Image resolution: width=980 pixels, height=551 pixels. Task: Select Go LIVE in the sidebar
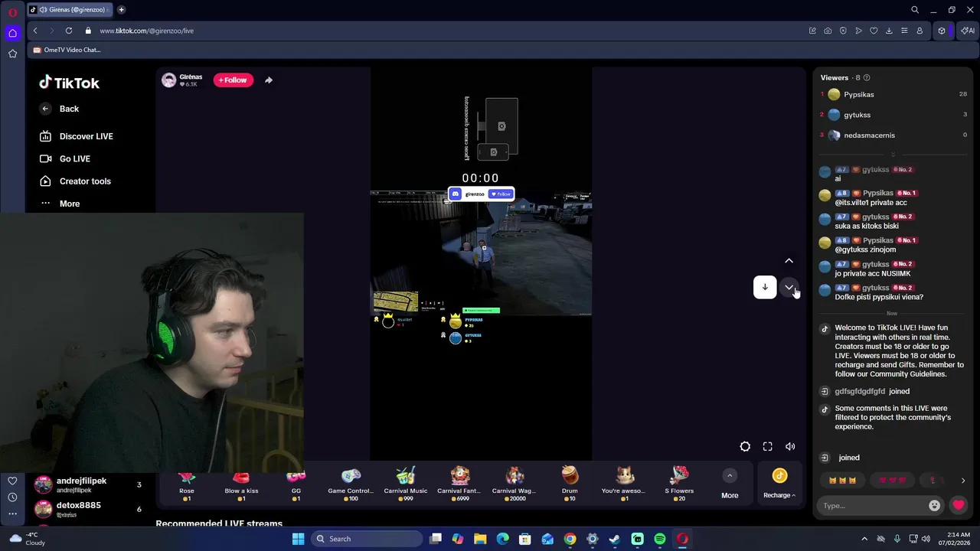[x=65, y=158]
